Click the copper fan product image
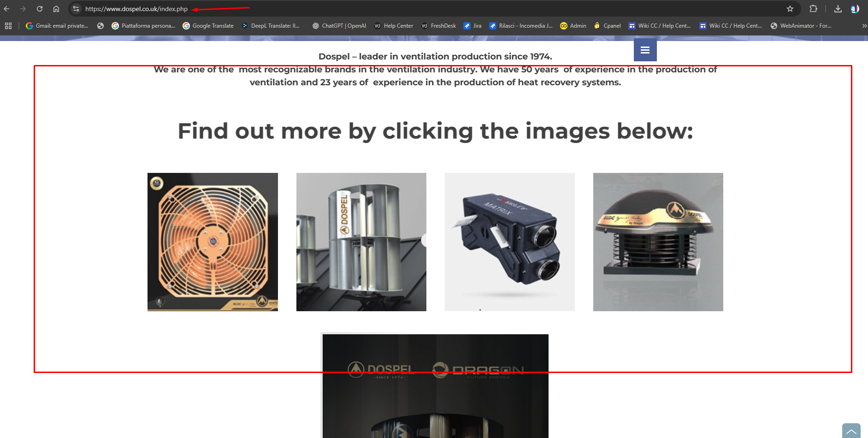This screenshot has width=868, height=438. tap(213, 242)
